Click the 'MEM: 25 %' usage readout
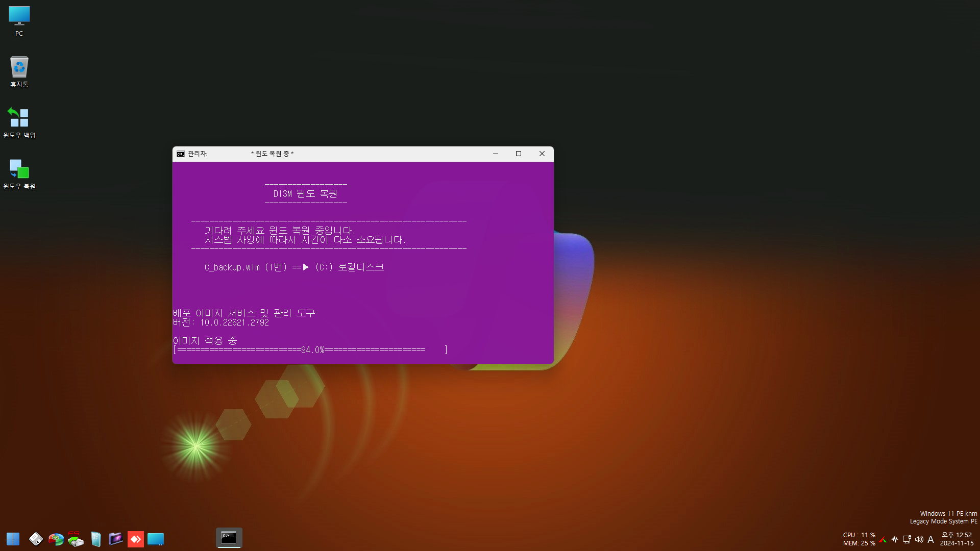 (859, 543)
